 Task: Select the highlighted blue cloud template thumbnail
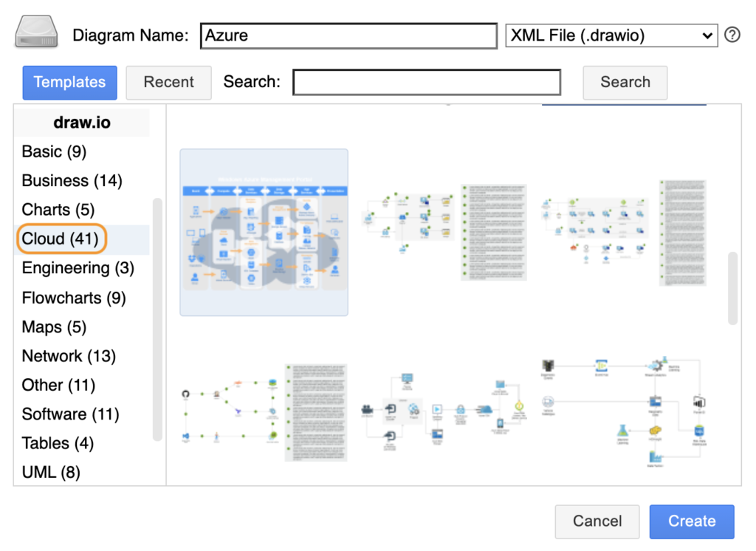(264, 232)
